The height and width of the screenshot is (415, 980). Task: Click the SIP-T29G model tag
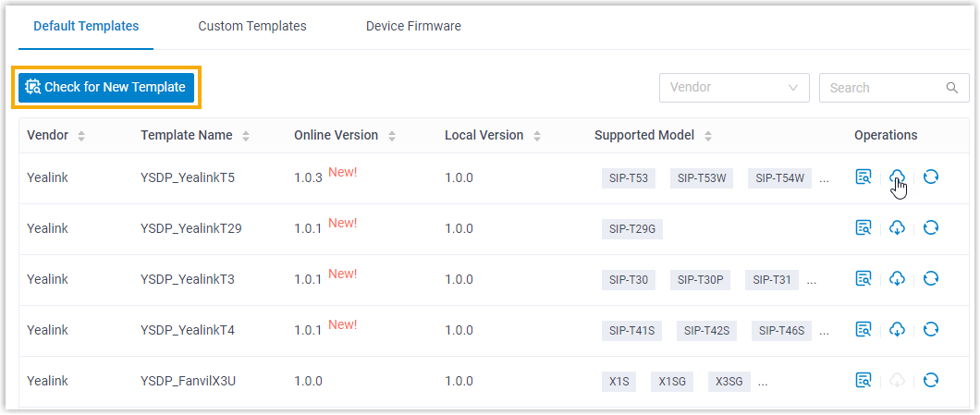click(x=631, y=229)
